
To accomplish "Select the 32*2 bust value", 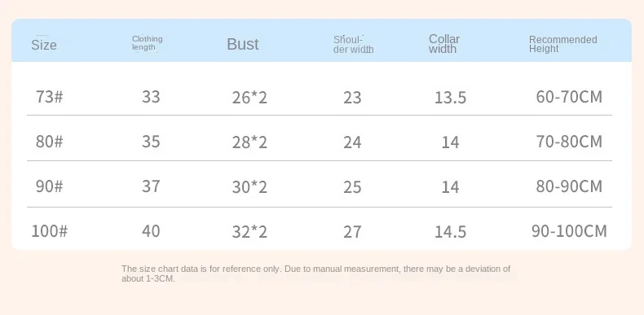I will [x=249, y=232].
